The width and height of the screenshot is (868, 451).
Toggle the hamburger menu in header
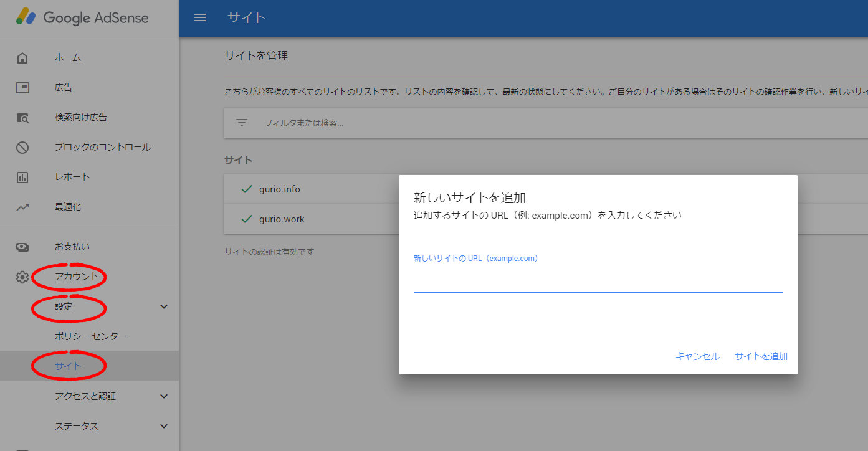(200, 17)
